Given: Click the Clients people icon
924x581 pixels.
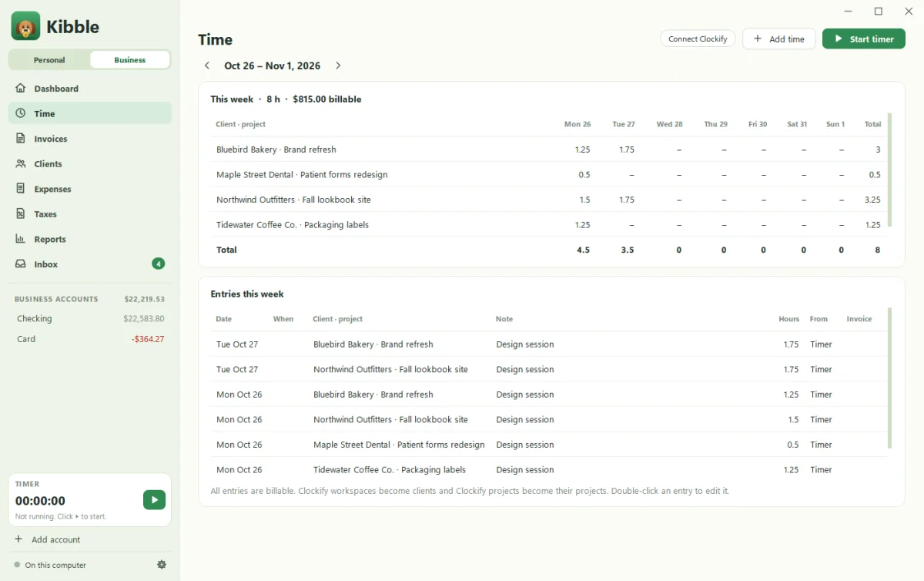Looking at the screenshot, I should pos(21,164).
